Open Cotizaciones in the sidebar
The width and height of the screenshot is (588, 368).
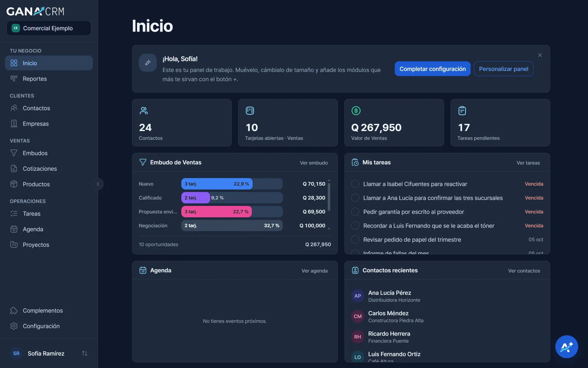pos(49,169)
